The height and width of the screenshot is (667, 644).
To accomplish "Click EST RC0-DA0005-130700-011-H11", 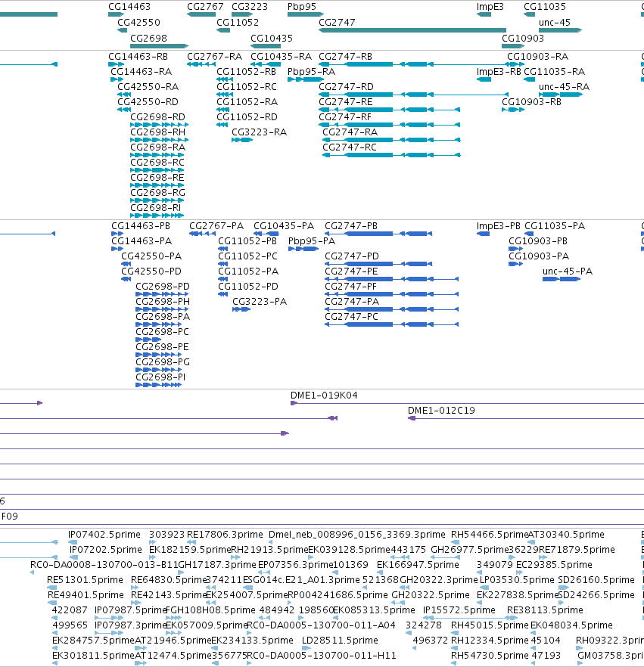I will pyautogui.click(x=322, y=656).
